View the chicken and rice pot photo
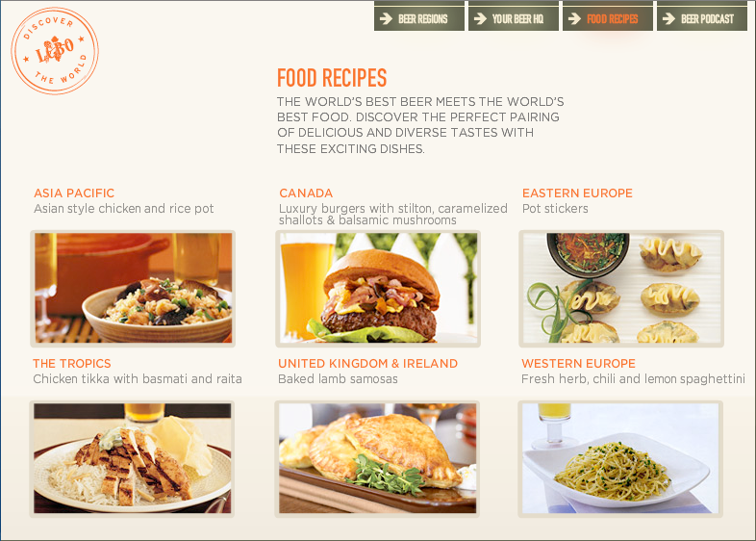This screenshot has height=541, width=756. click(x=133, y=289)
